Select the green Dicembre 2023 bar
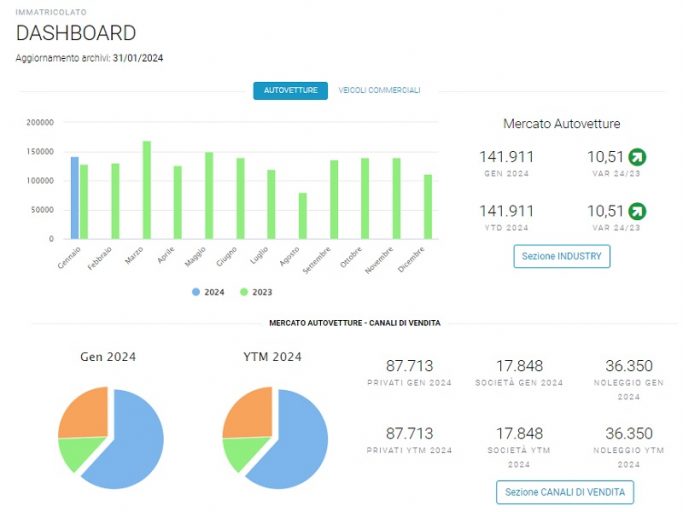Screen dimensions: 683x512 [428, 207]
